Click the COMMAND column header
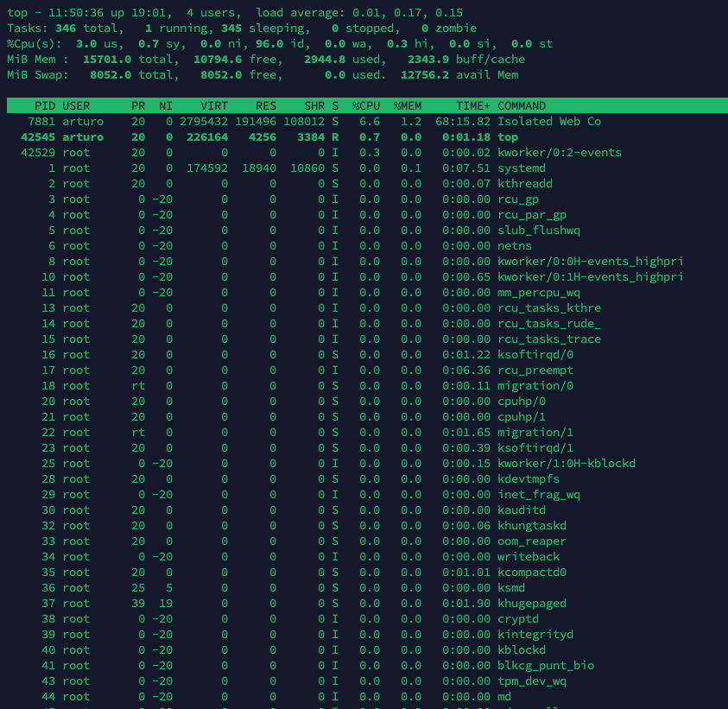Image resolution: width=728 pixels, height=709 pixels. click(x=522, y=105)
